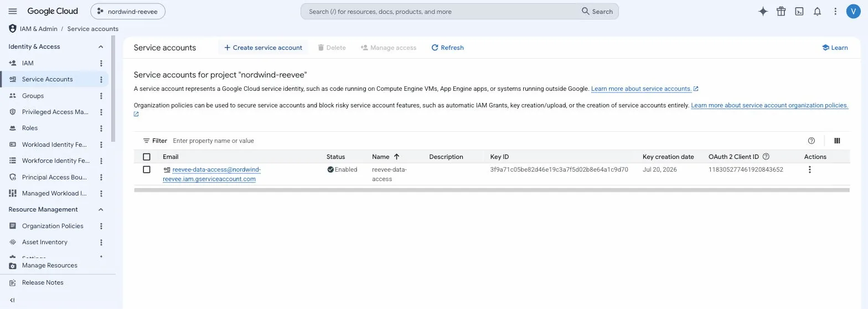This screenshot has height=309, width=868.
Task: Click the Enabled status cell
Action: coord(342,169)
